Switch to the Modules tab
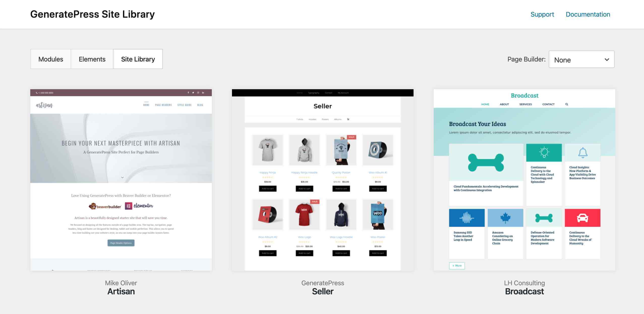 [50, 59]
